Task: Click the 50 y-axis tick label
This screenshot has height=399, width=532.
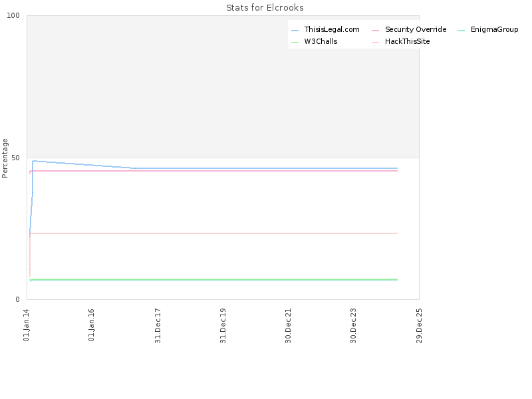Action: tap(15, 158)
